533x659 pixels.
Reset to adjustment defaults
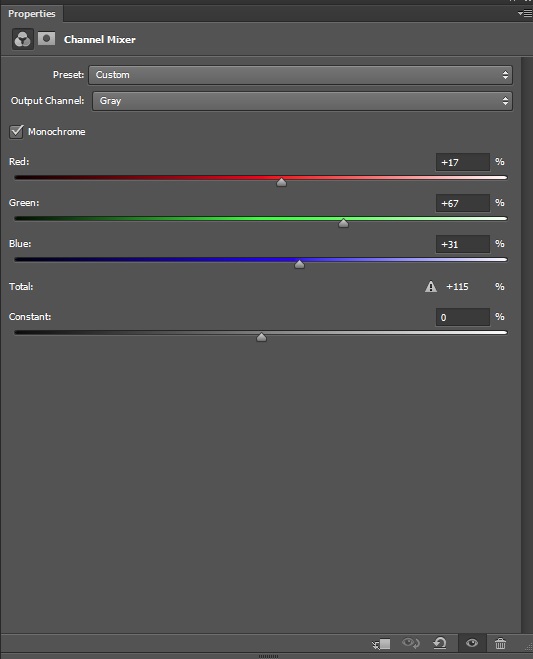point(440,643)
